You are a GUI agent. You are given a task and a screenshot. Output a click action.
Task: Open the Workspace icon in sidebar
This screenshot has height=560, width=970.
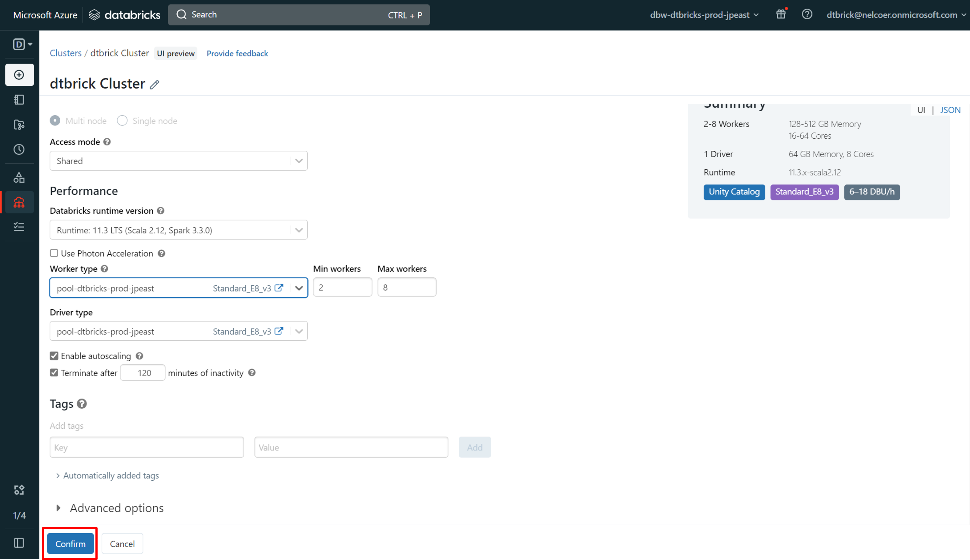19,100
